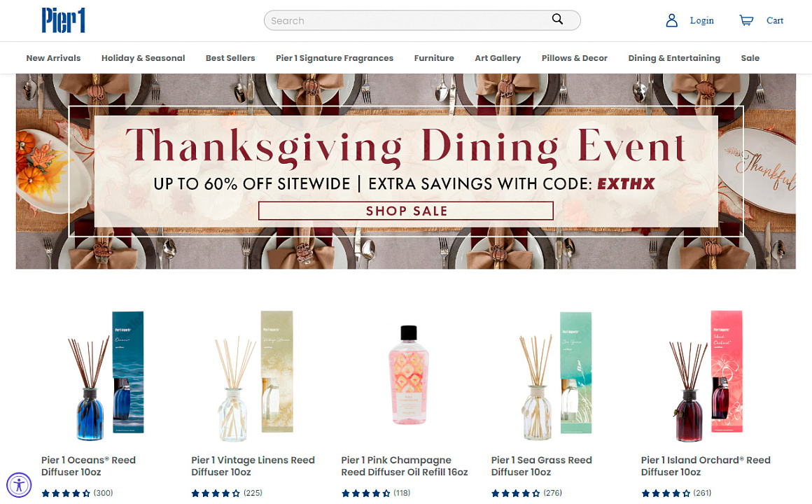Screen dimensions: 812x504
Task: Open the accessibility widget icon
Action: click(19, 485)
